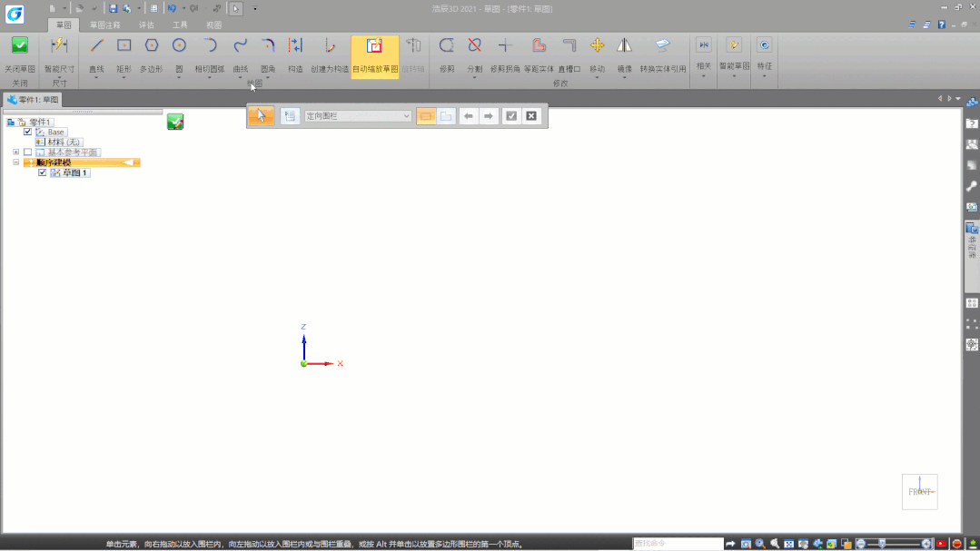
Task: Select the Curve (曲线) tool
Action: (x=241, y=54)
